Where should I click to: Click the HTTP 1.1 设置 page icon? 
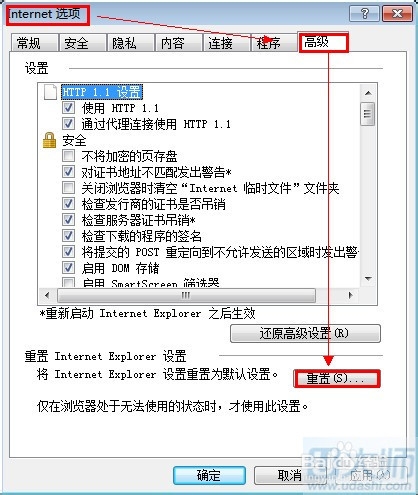pos(50,92)
